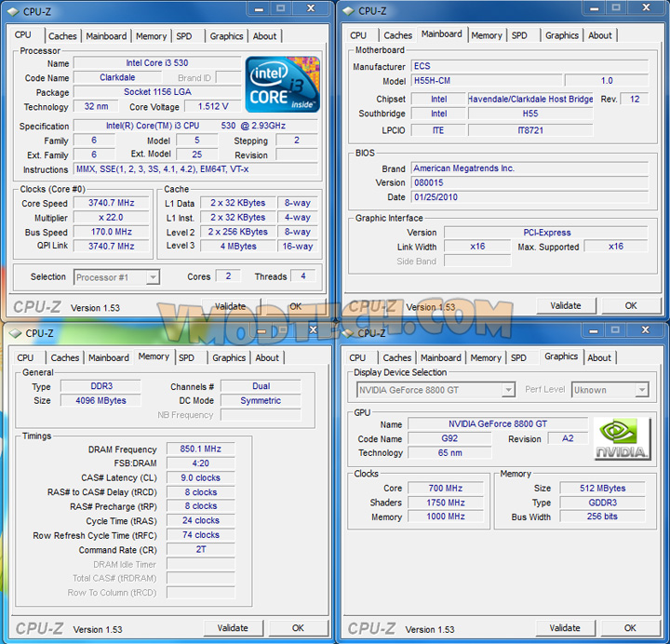
Task: Click memory Bus Width 256 bits value
Action: 602,517
